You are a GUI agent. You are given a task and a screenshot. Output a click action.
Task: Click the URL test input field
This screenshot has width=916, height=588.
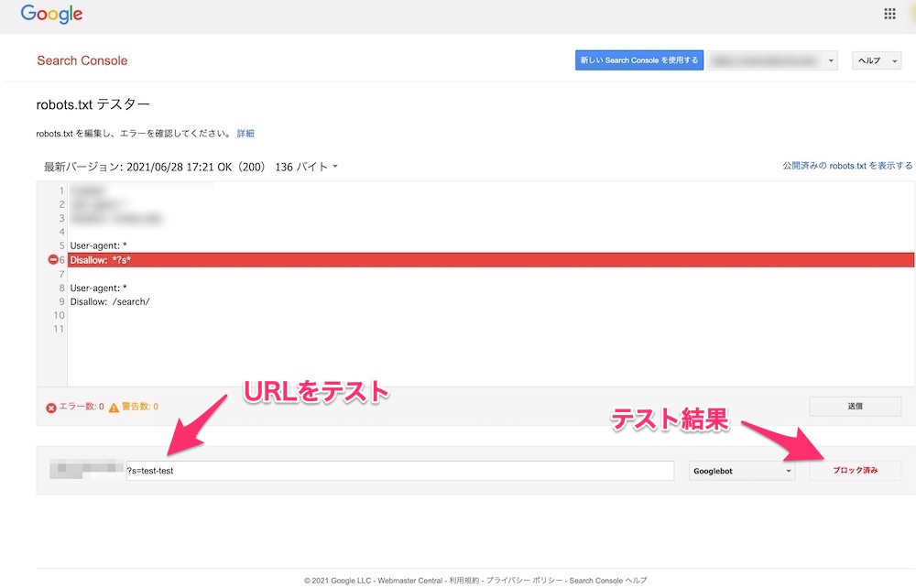[400, 471]
